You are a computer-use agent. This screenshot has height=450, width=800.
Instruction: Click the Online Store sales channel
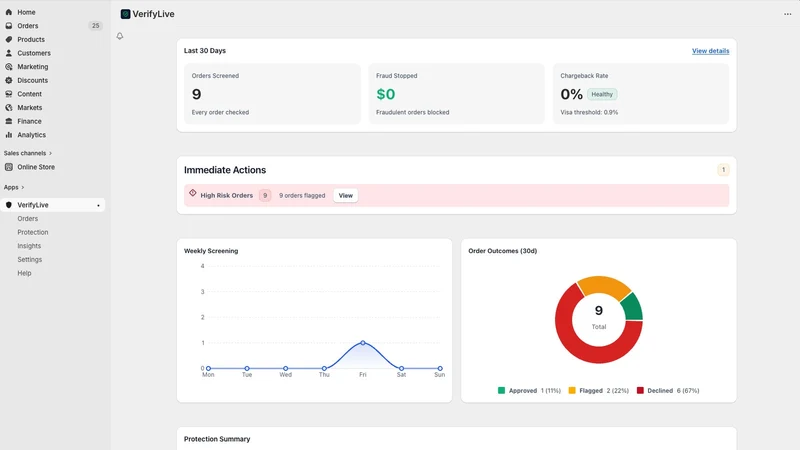[36, 167]
